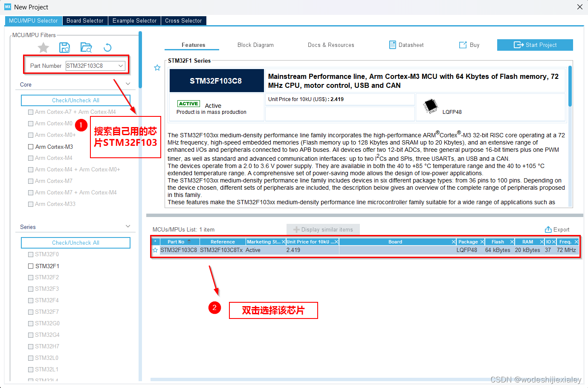Select the STM32F103C8Tx reference cell
588x388 pixels.
click(x=221, y=250)
